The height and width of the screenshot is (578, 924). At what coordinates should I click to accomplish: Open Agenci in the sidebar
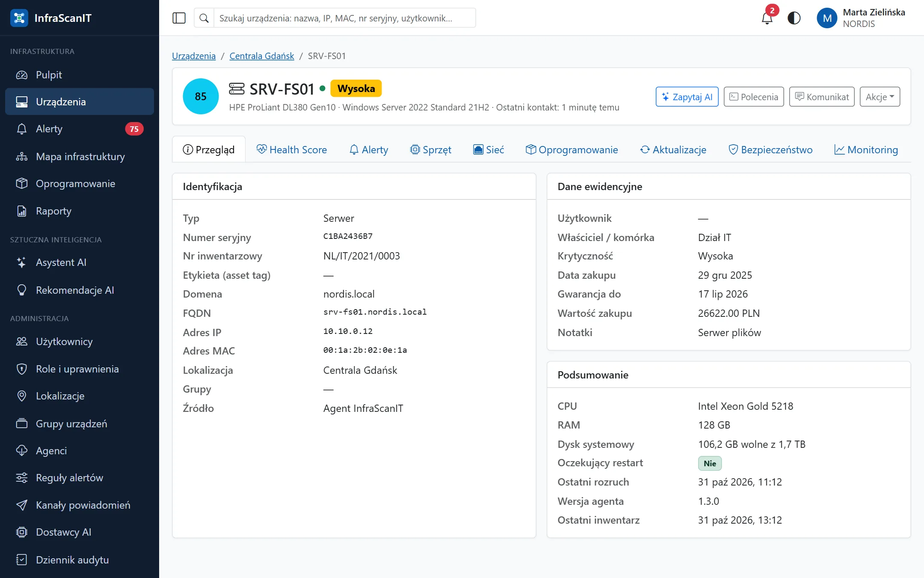click(80, 451)
